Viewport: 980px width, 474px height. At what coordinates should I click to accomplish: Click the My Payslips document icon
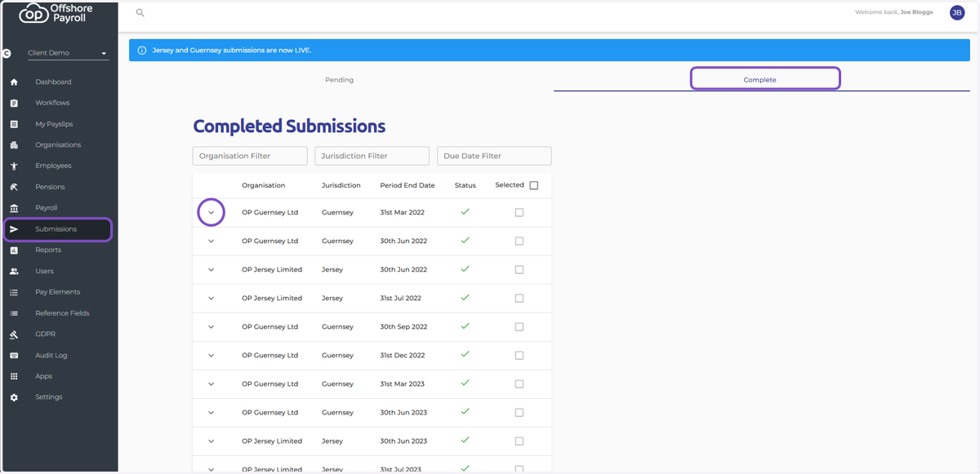pos(14,124)
